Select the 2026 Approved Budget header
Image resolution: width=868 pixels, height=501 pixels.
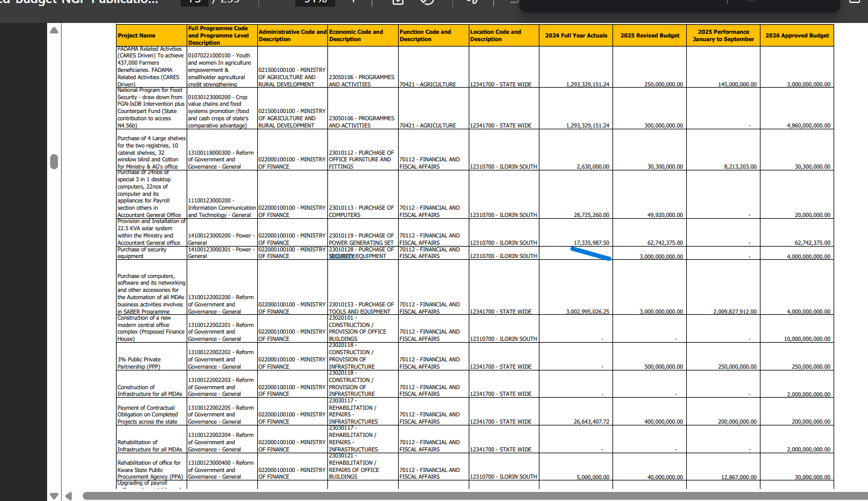click(797, 36)
